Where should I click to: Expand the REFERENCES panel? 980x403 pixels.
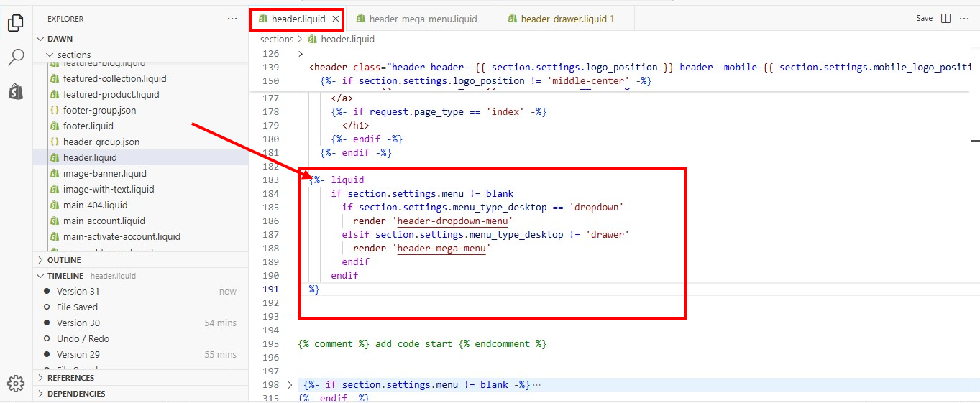tap(70, 378)
